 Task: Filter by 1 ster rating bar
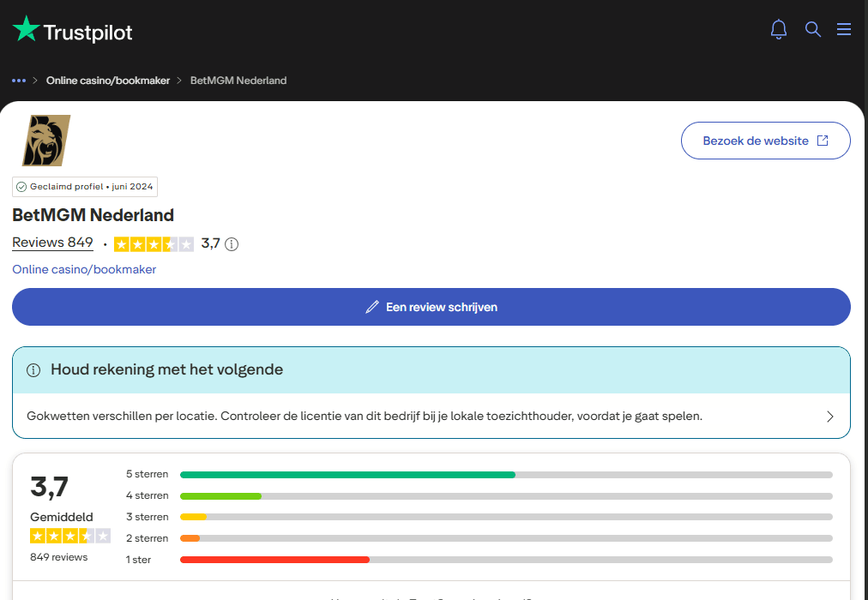pyautogui.click(x=507, y=561)
